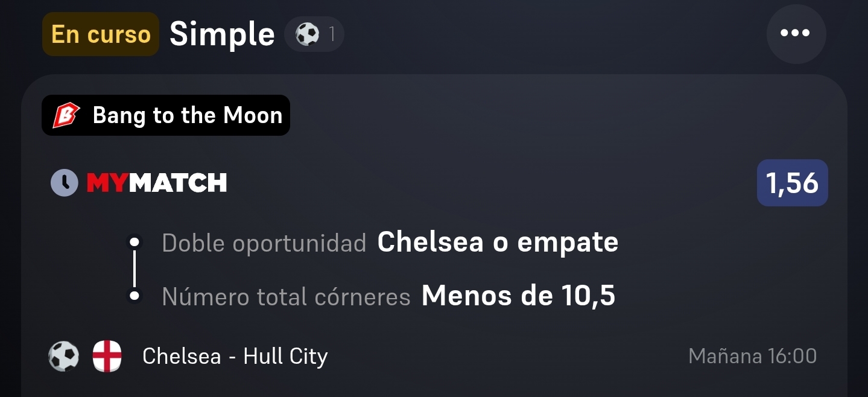Tap the football icon near Chelsea - Hull City

pos(64,356)
